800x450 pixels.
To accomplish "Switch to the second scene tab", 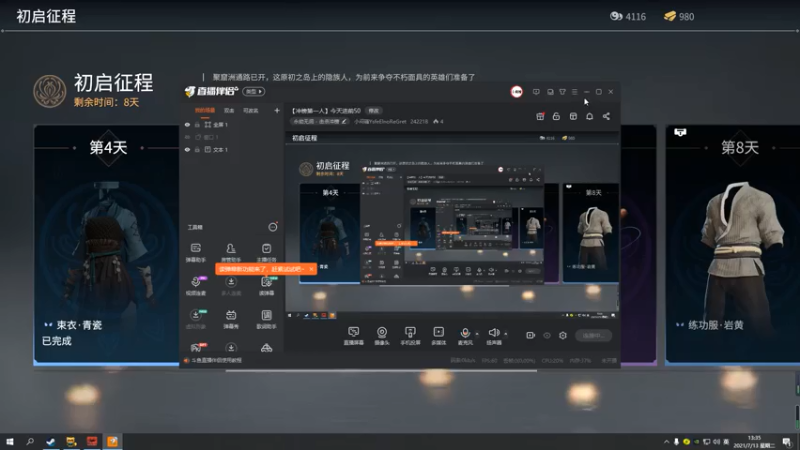I will tap(229, 110).
